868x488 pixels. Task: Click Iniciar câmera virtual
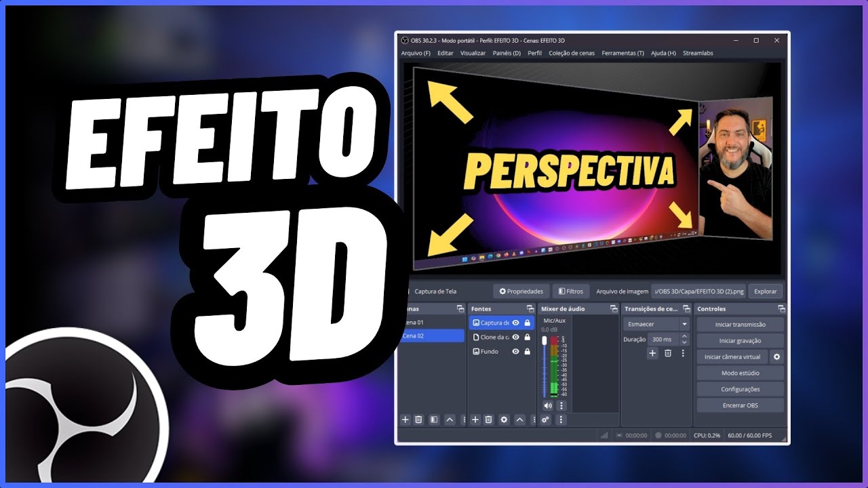click(732, 357)
